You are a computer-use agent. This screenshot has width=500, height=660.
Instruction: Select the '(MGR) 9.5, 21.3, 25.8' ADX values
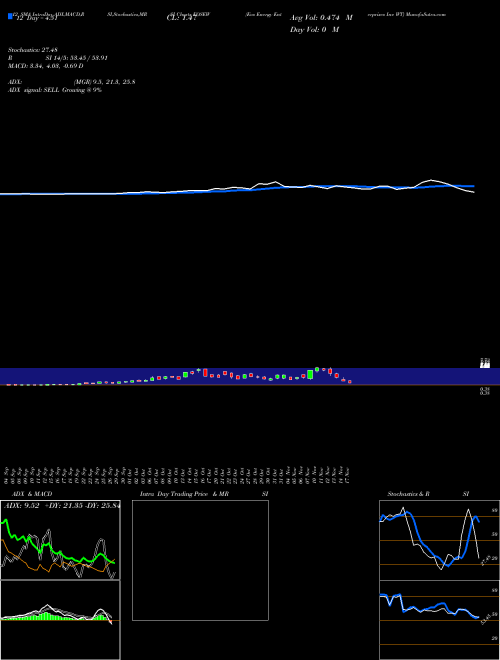[x=104, y=82]
